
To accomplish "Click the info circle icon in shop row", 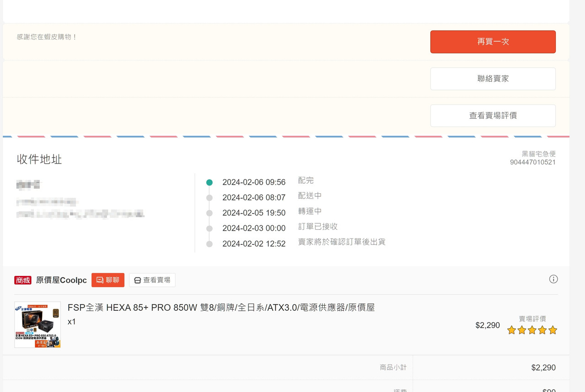I will pos(553,279).
